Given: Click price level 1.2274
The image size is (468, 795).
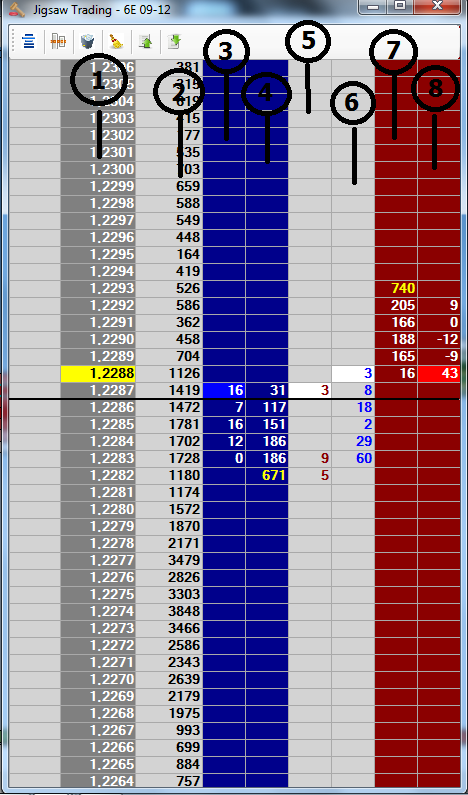Looking at the screenshot, I should [x=98, y=611].
